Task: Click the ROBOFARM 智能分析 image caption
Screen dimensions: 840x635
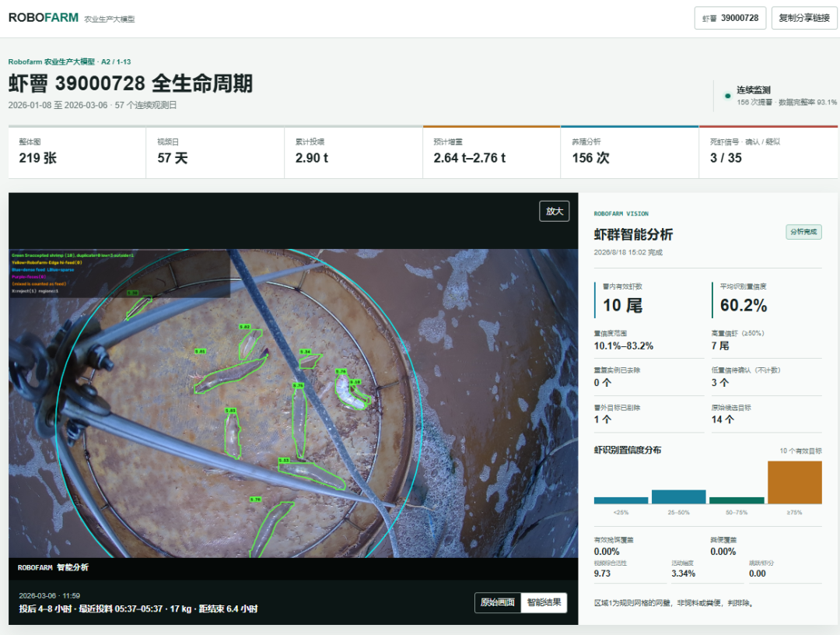Action: pyautogui.click(x=53, y=567)
